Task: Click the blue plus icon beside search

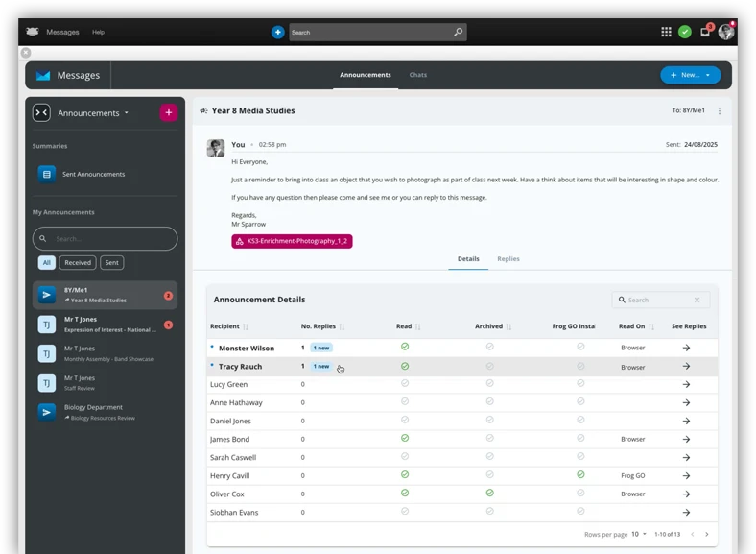Action: tap(278, 32)
